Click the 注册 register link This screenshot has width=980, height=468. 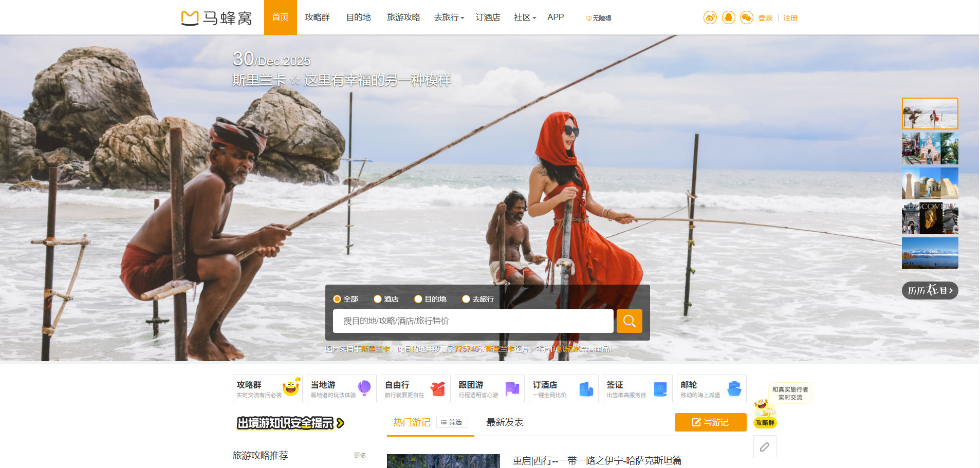(x=790, y=18)
